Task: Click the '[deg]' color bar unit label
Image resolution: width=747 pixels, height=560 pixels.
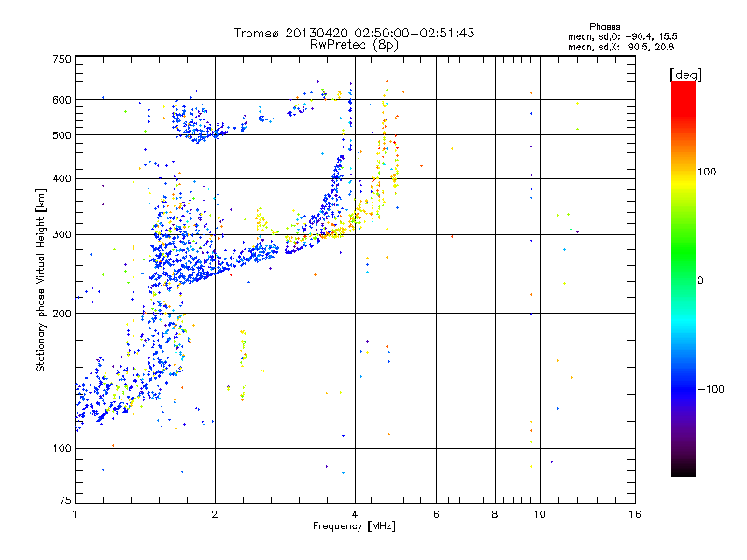Action: pos(685,75)
